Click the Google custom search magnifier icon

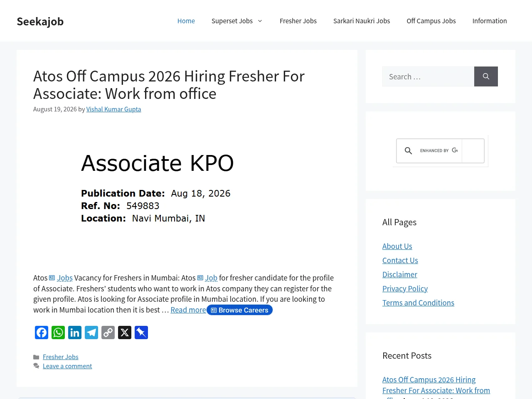tap(408, 150)
